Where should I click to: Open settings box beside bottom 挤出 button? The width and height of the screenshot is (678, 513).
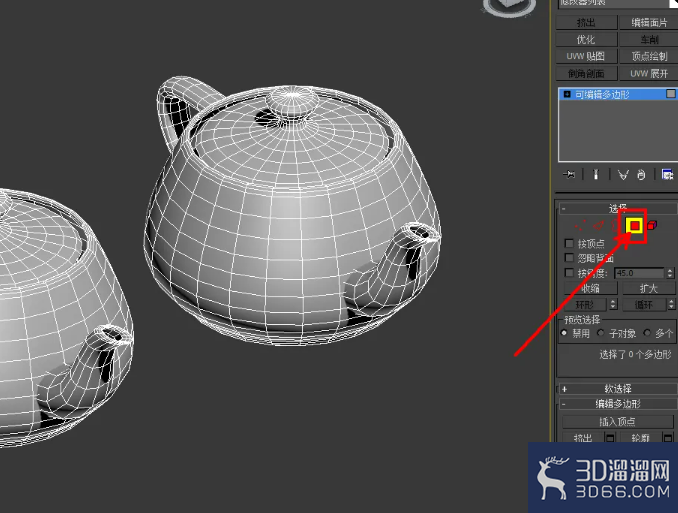click(x=610, y=438)
